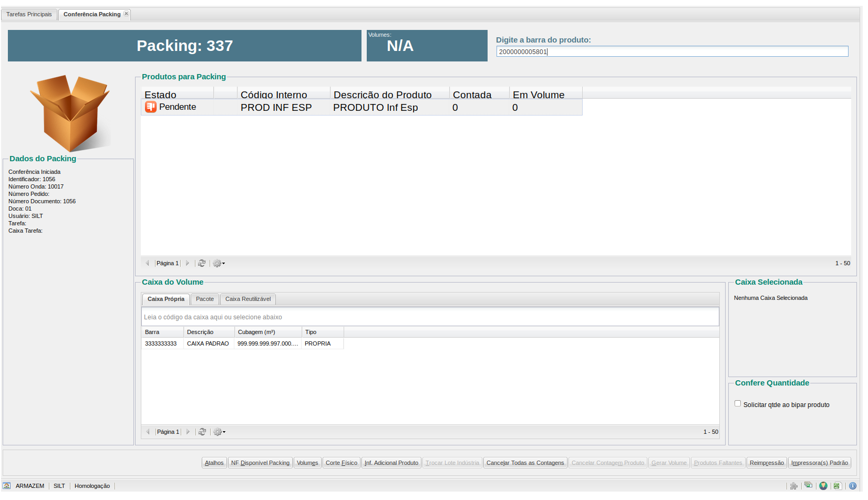Image resolution: width=868 pixels, height=500 pixels.
Task: Focus the product barcode input field
Action: point(672,51)
